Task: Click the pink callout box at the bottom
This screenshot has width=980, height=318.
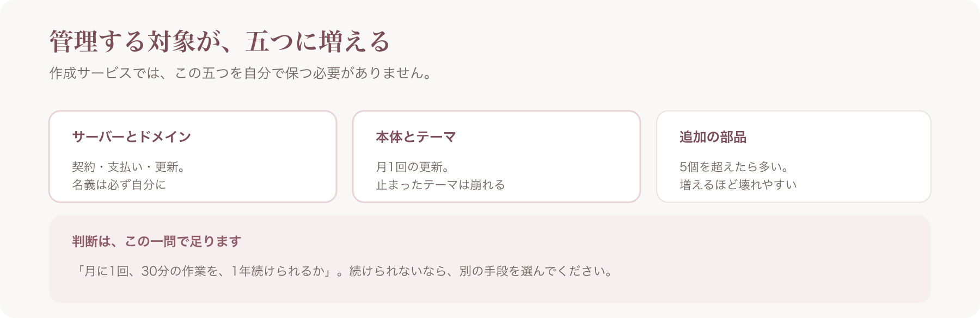Action: point(490,259)
